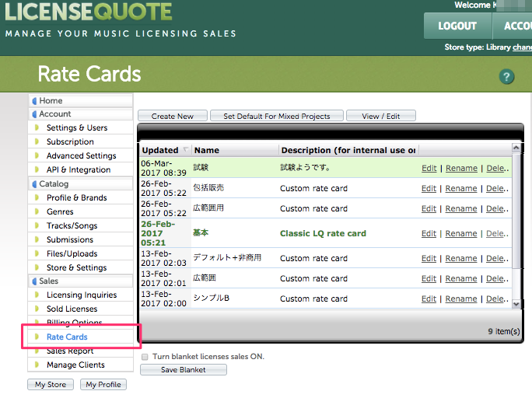The width and height of the screenshot is (532, 398).
Task: Collapse the Sales section header
Action: (x=35, y=281)
